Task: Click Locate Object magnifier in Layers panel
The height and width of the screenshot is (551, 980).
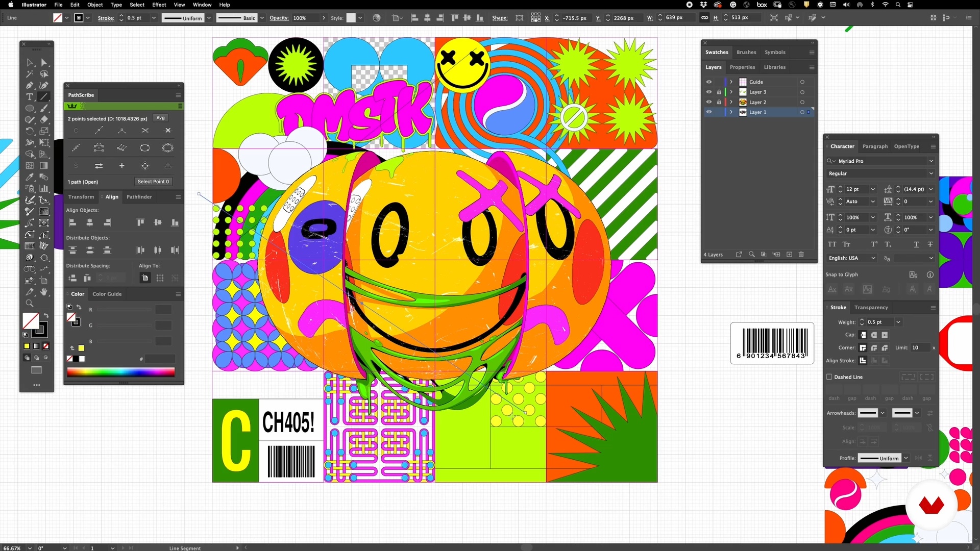Action: pos(751,255)
